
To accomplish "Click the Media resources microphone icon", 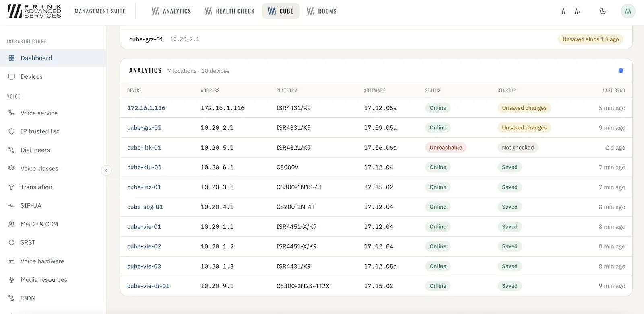I will (x=12, y=279).
